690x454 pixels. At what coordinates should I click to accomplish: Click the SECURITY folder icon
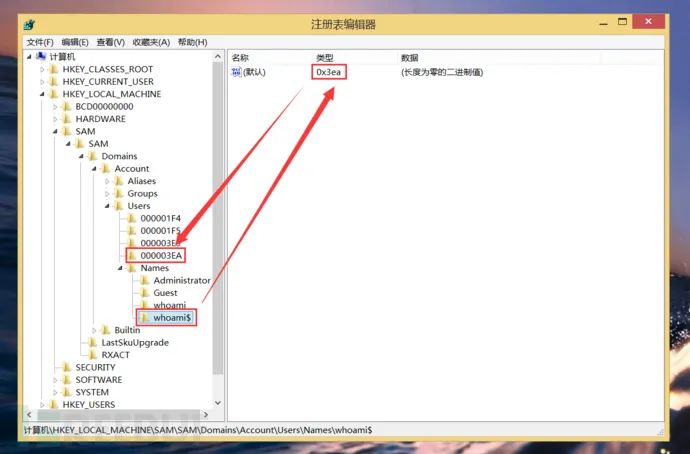pyautogui.click(x=66, y=367)
